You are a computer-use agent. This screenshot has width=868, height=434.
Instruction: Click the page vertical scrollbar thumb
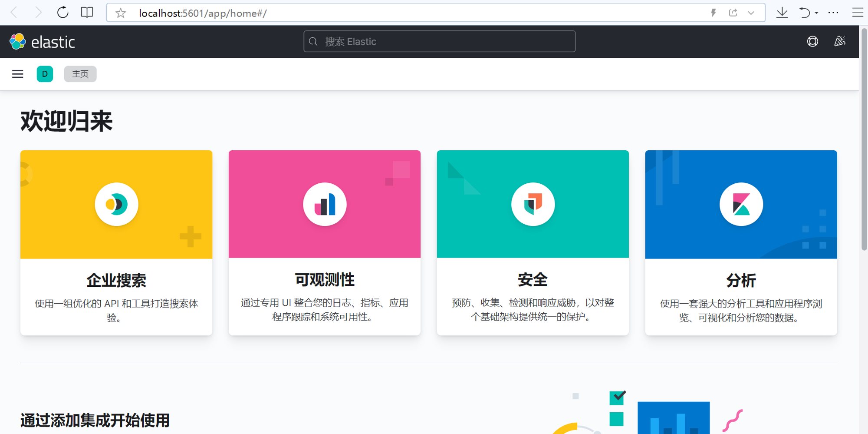pos(864,139)
